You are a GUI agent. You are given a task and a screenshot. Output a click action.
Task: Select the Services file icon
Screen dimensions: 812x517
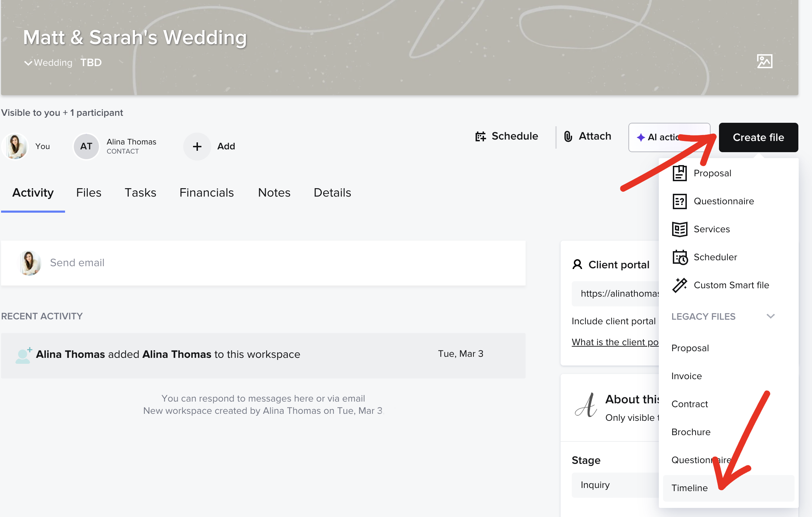[680, 229]
